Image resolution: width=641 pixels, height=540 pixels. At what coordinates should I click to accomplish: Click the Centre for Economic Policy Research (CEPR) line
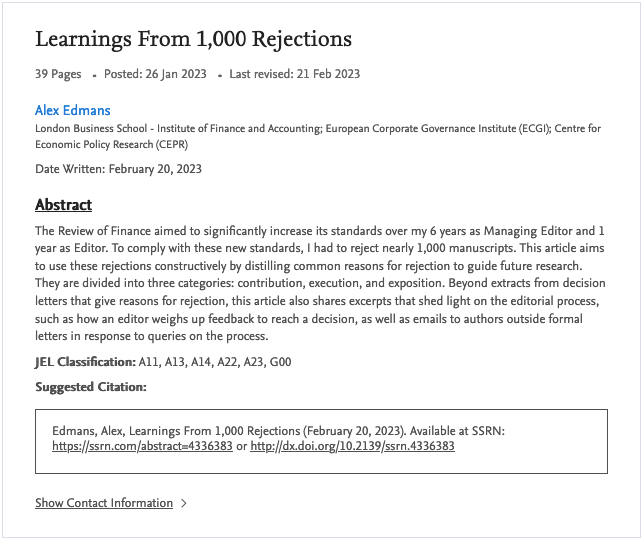pyautogui.click(x=119, y=144)
